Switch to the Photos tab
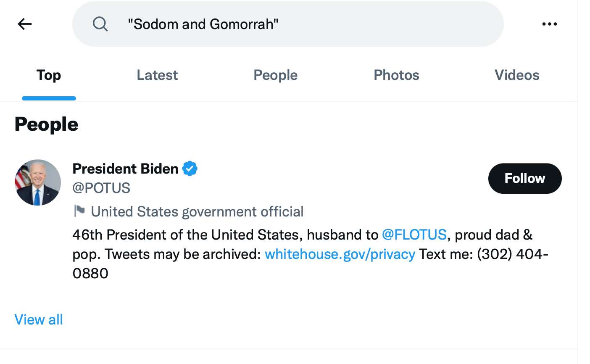Image resolution: width=590 pixels, height=364 pixels. click(396, 75)
